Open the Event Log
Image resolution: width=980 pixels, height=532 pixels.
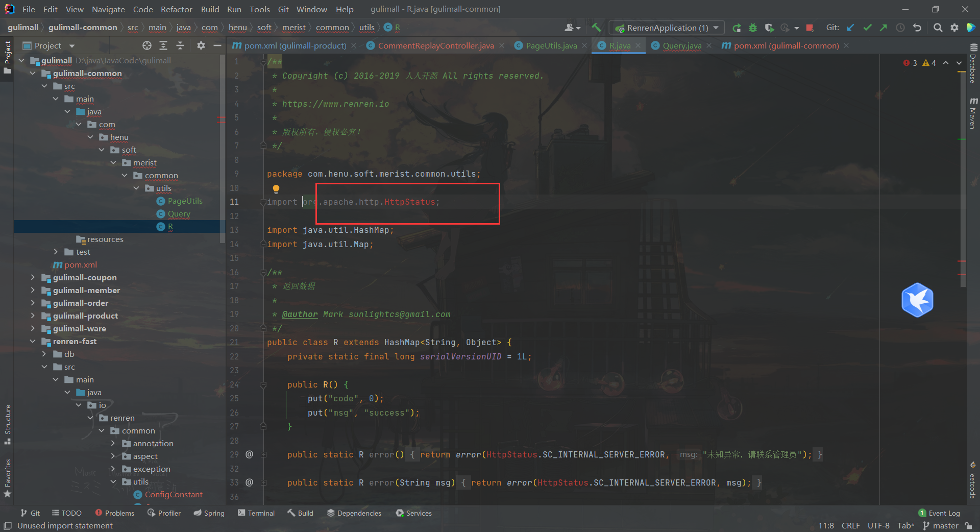tap(939, 513)
